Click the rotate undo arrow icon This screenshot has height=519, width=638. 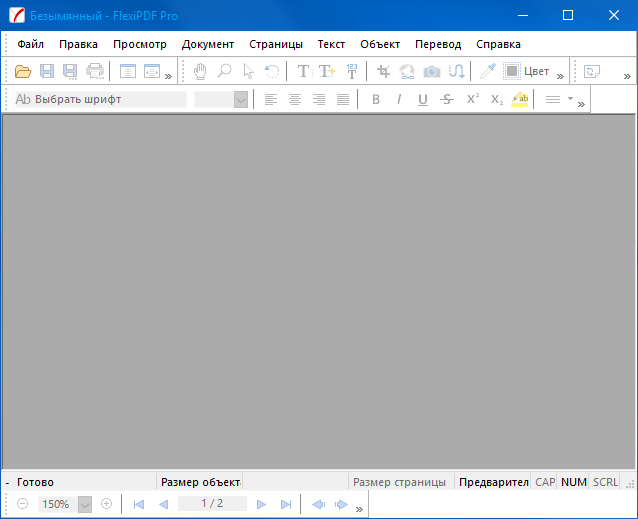pyautogui.click(x=272, y=71)
